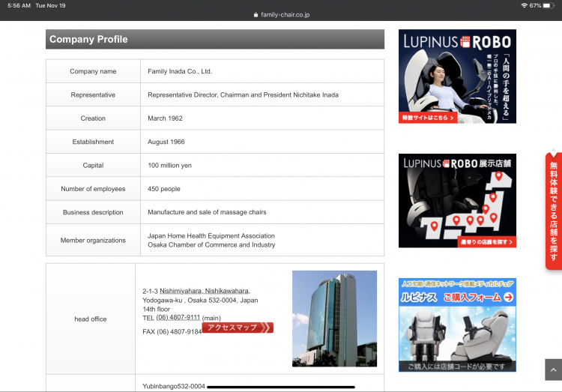
Task: Click the March 1962 creation value
Action: (x=165, y=118)
